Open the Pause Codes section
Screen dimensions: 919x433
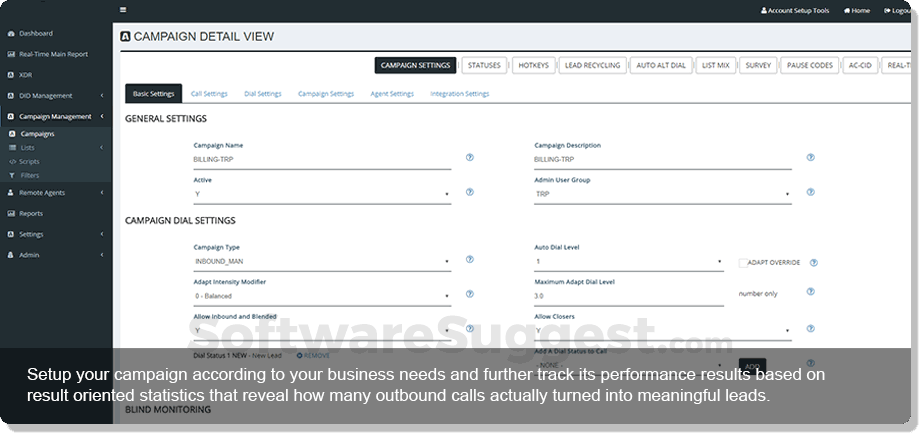pos(808,65)
